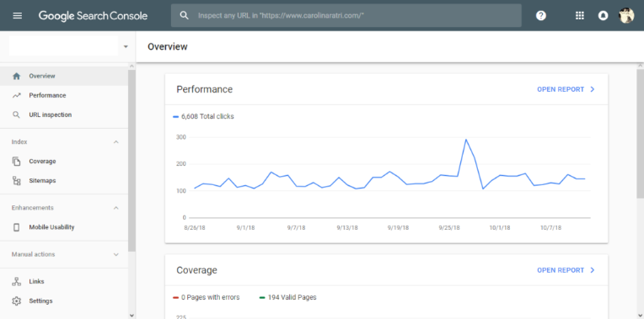
Task: Go to Overview in sidebar
Action: pos(64,77)
